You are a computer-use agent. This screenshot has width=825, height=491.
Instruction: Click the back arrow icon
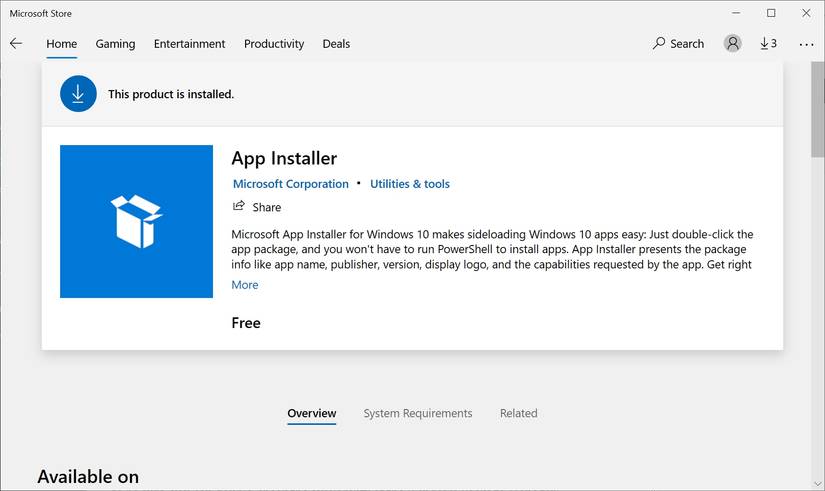pos(16,44)
